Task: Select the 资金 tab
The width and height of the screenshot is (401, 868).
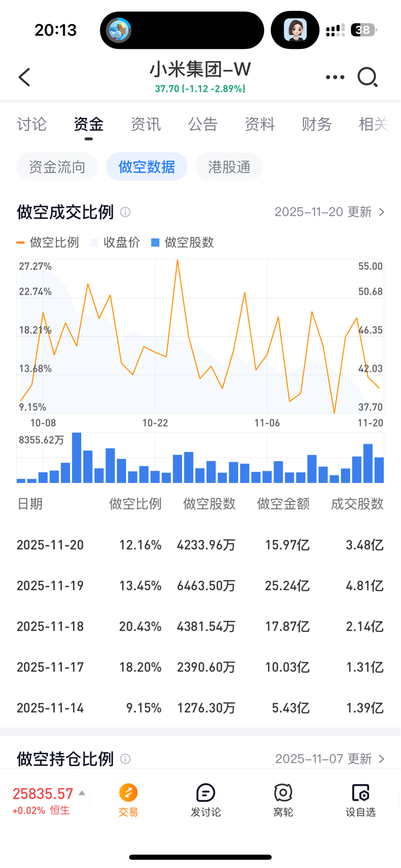Action: 89,124
